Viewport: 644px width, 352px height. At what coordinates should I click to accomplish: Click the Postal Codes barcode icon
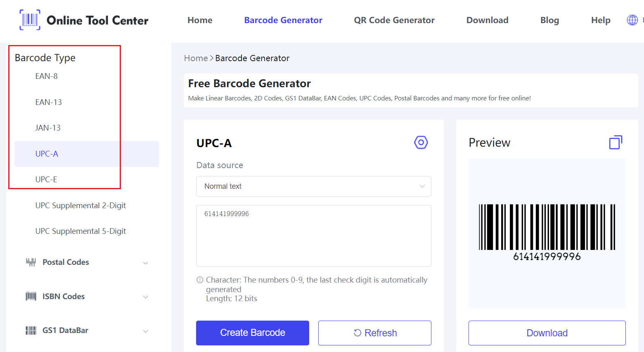tap(31, 262)
